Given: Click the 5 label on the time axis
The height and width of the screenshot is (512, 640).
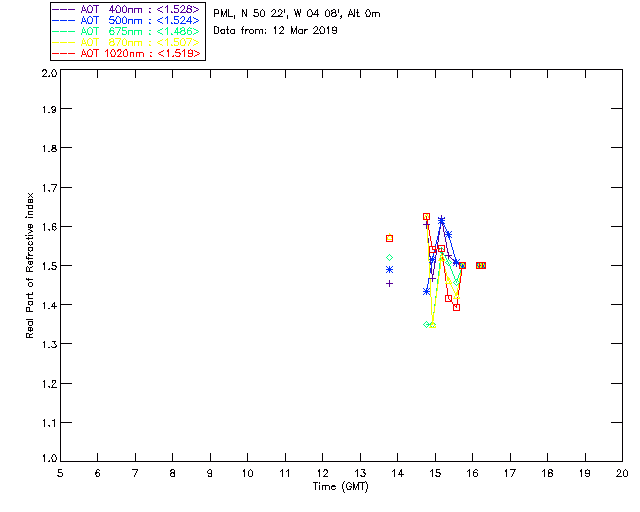Looking at the screenshot, I should pos(60,473).
